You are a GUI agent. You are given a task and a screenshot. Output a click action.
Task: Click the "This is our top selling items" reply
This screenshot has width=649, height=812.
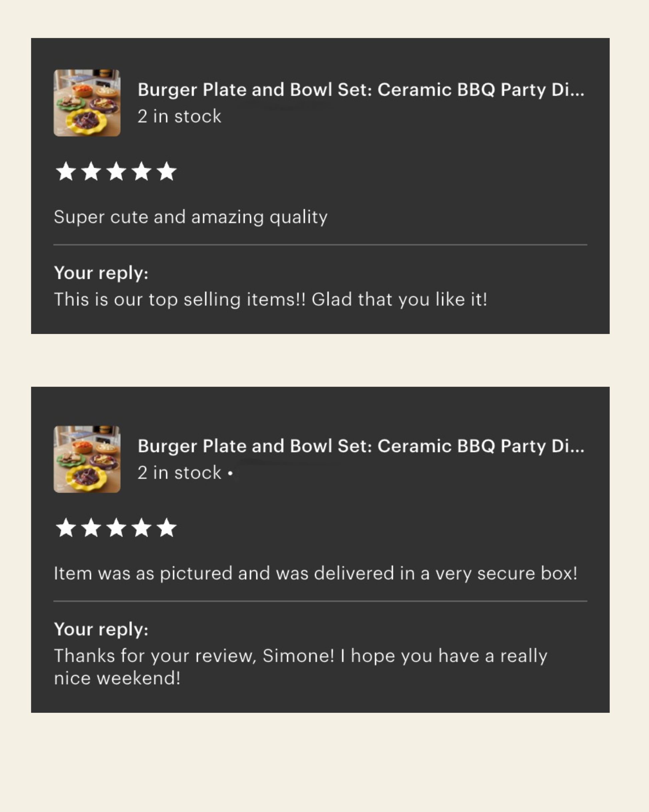coord(270,300)
